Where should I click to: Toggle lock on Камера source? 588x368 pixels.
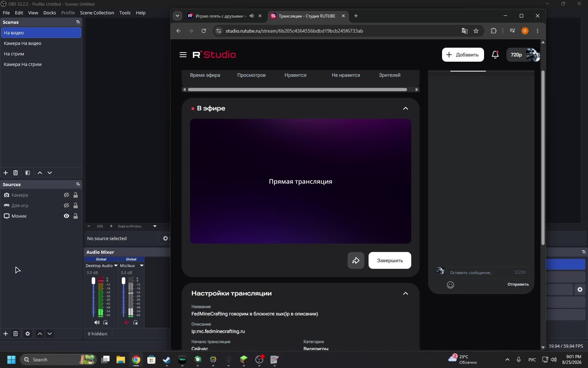click(x=76, y=195)
